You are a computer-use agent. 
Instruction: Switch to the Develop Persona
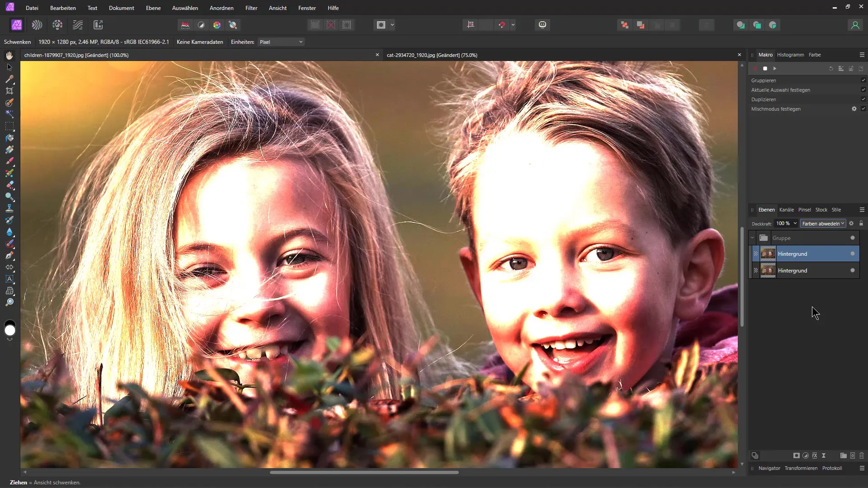[57, 25]
